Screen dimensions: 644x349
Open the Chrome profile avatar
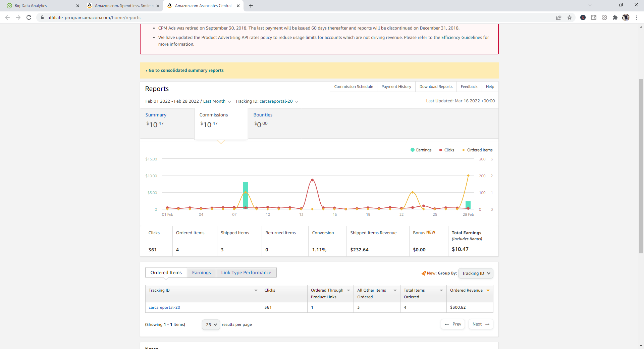pyautogui.click(x=626, y=17)
